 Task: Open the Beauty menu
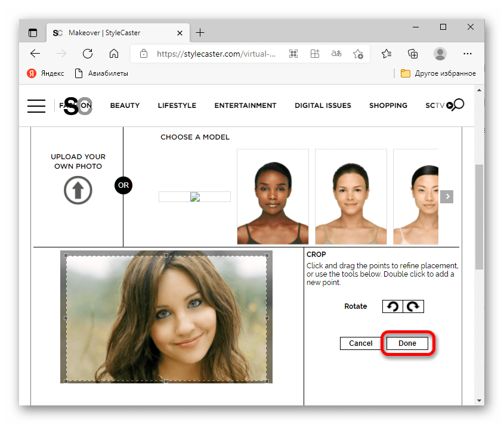pyautogui.click(x=125, y=106)
